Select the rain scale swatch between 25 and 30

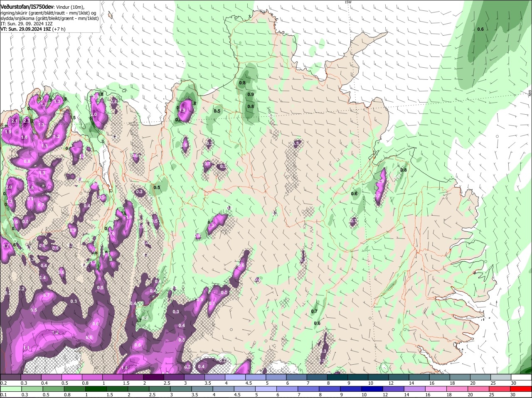(x=500, y=389)
